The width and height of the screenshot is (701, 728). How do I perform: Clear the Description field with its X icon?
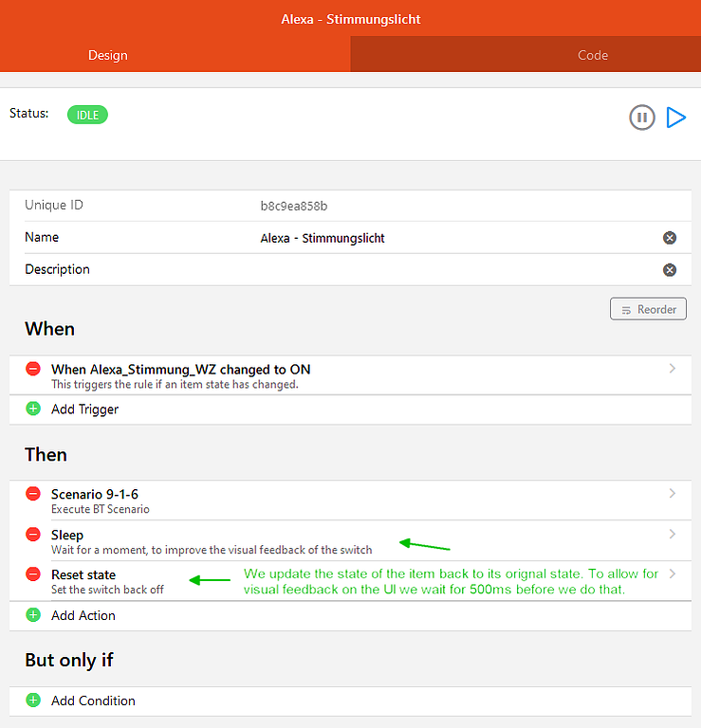(670, 270)
